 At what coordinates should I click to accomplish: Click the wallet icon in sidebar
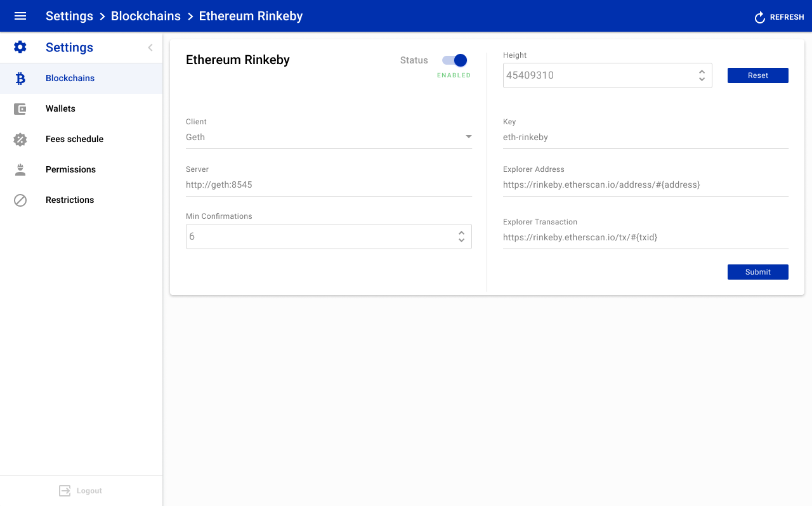pyautogui.click(x=20, y=109)
